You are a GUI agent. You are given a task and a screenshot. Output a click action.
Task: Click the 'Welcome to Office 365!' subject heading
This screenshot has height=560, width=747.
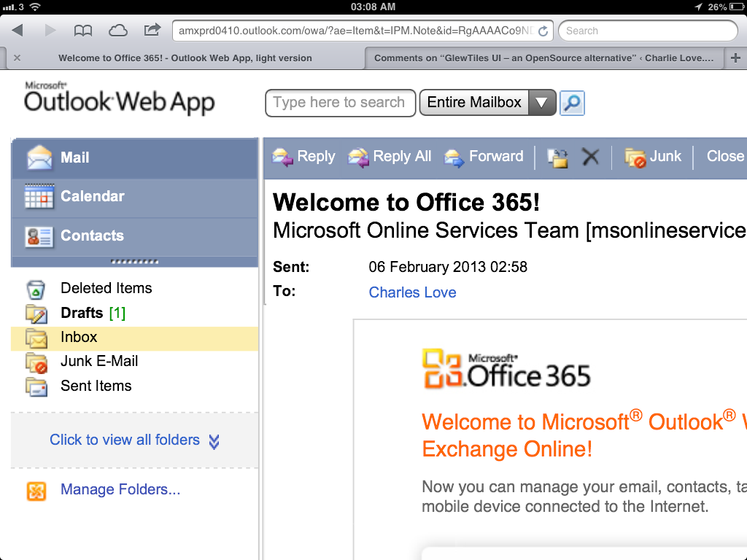tap(406, 203)
